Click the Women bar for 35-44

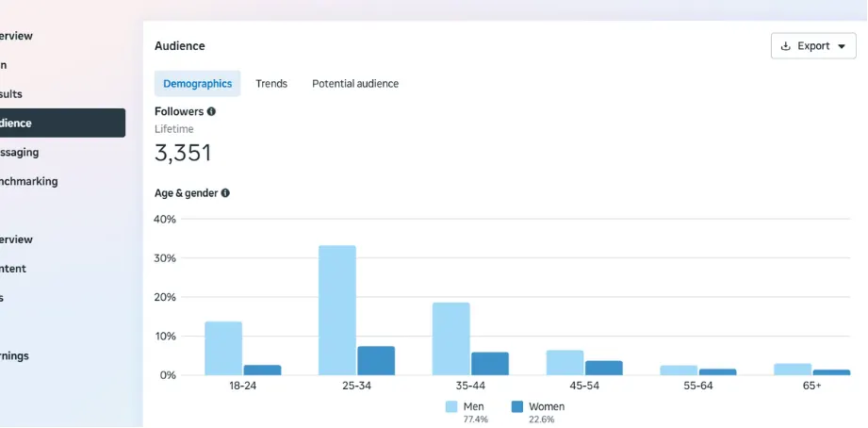(490, 364)
